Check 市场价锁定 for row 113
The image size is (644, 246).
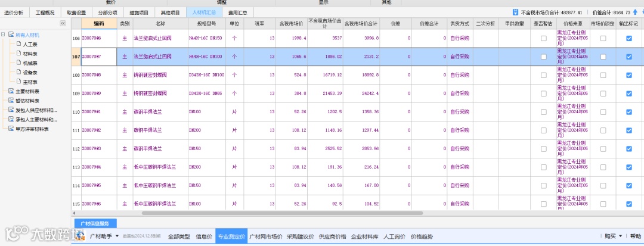pyautogui.click(x=603, y=167)
